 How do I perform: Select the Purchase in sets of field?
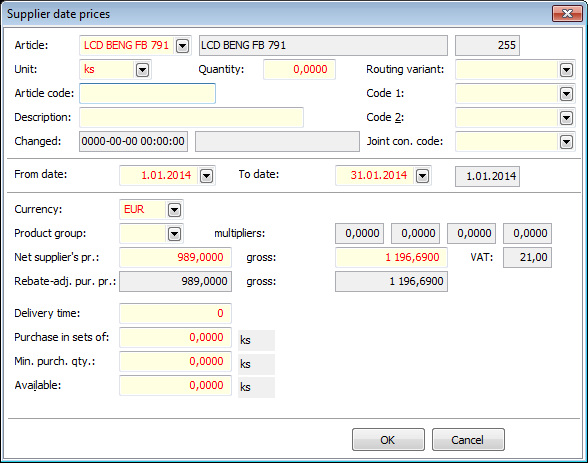(x=176, y=337)
